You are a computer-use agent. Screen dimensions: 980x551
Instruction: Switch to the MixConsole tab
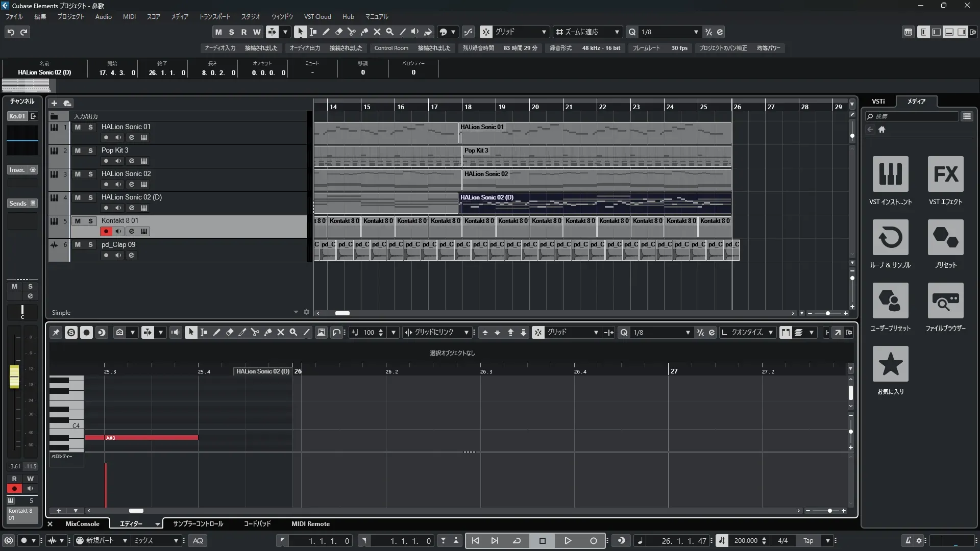(82, 524)
